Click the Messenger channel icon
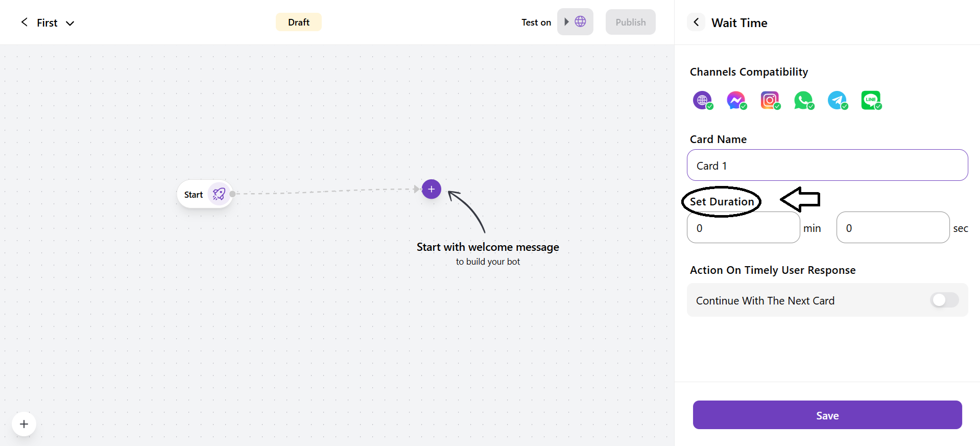The width and height of the screenshot is (980, 446). point(736,100)
